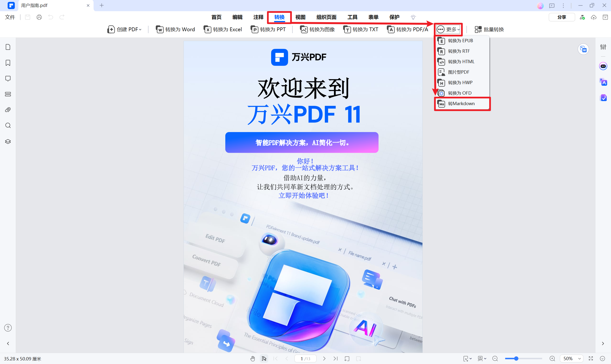Image resolution: width=611 pixels, height=364 pixels.
Task: Open the bookmarks panel
Action: [x=8, y=63]
